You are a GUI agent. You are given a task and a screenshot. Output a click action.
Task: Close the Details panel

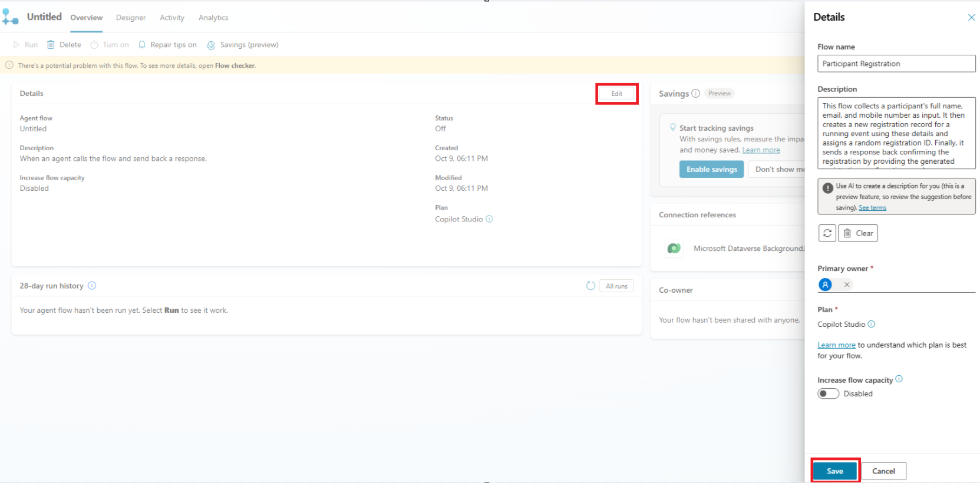pos(971,18)
